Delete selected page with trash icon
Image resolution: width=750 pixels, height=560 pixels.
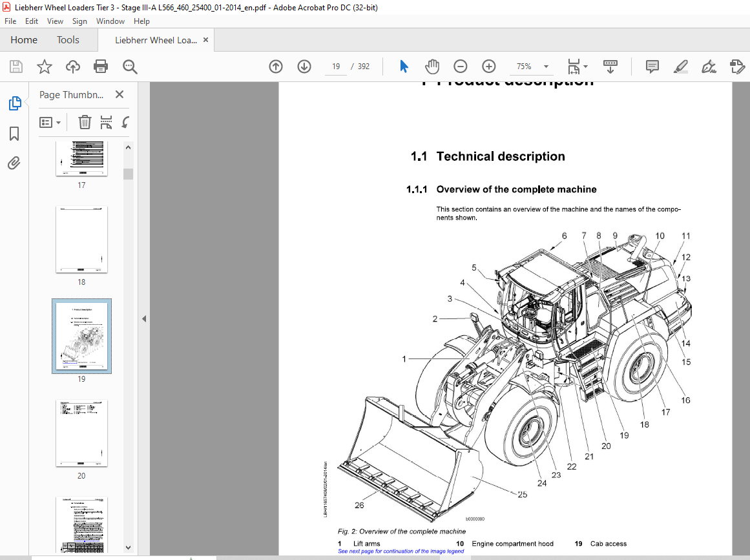click(85, 123)
